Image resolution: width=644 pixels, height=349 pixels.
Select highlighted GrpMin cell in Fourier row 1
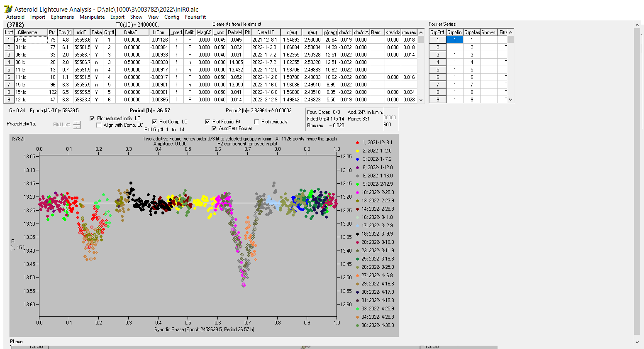pyautogui.click(x=454, y=40)
